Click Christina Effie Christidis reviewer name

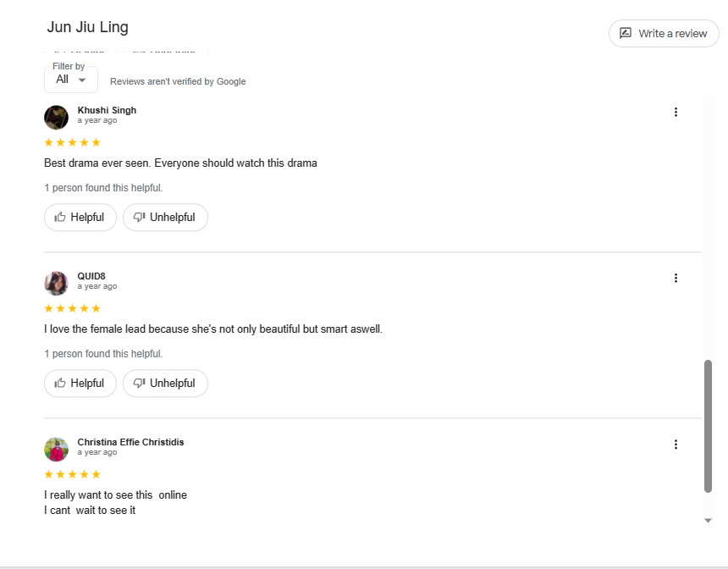(x=130, y=442)
